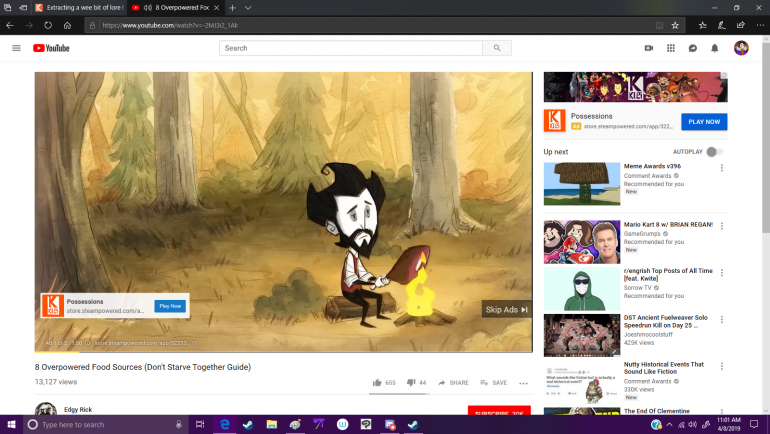Open Edgy Rick channel link

78,409
